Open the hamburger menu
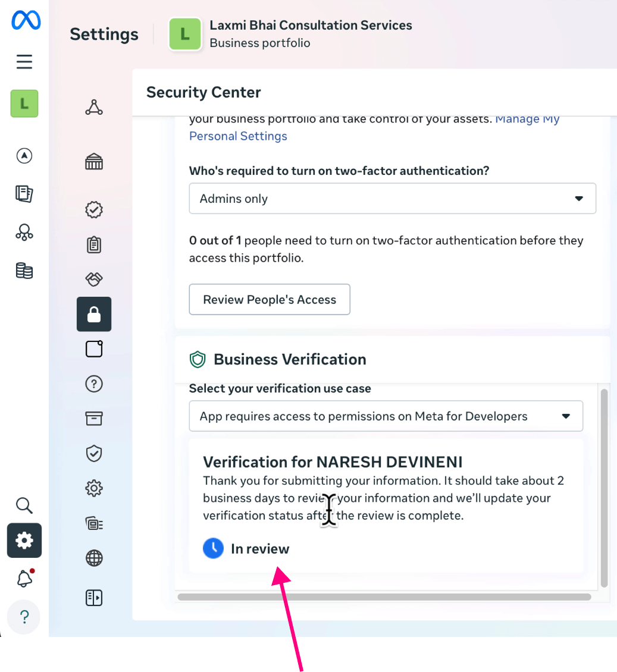Screen dimensions: 617x672 [24, 62]
